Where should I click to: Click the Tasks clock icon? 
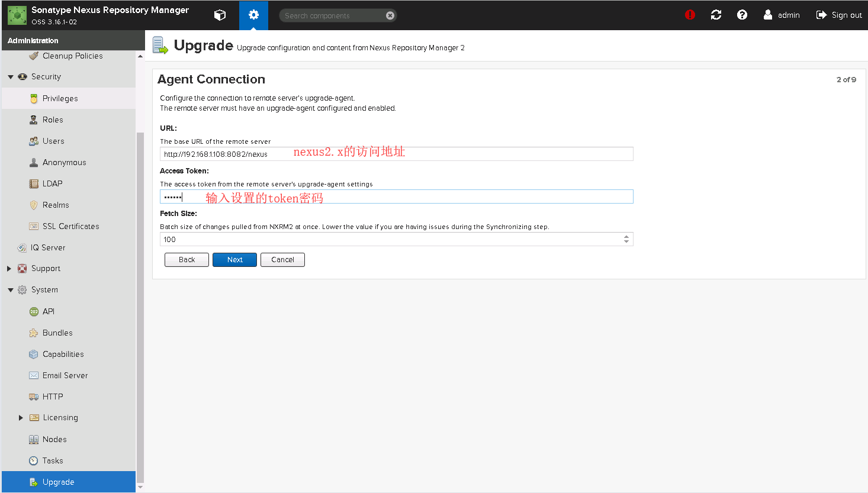(34, 460)
